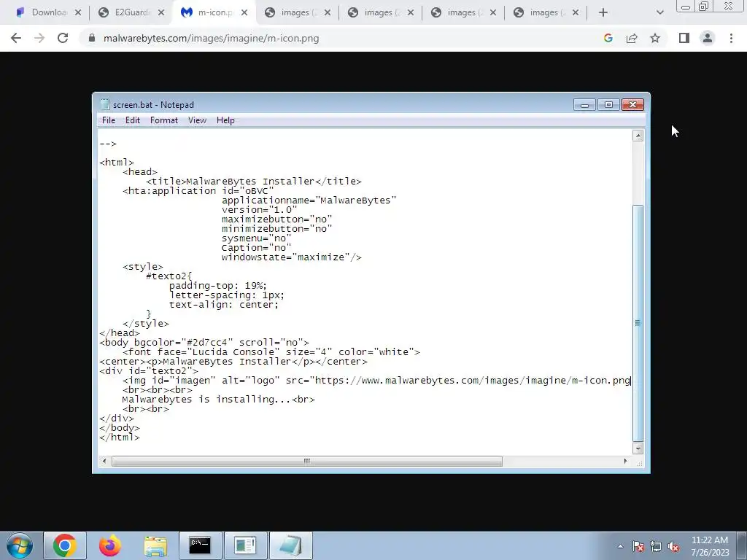Open the clock showing 11:22 AM

710,546
